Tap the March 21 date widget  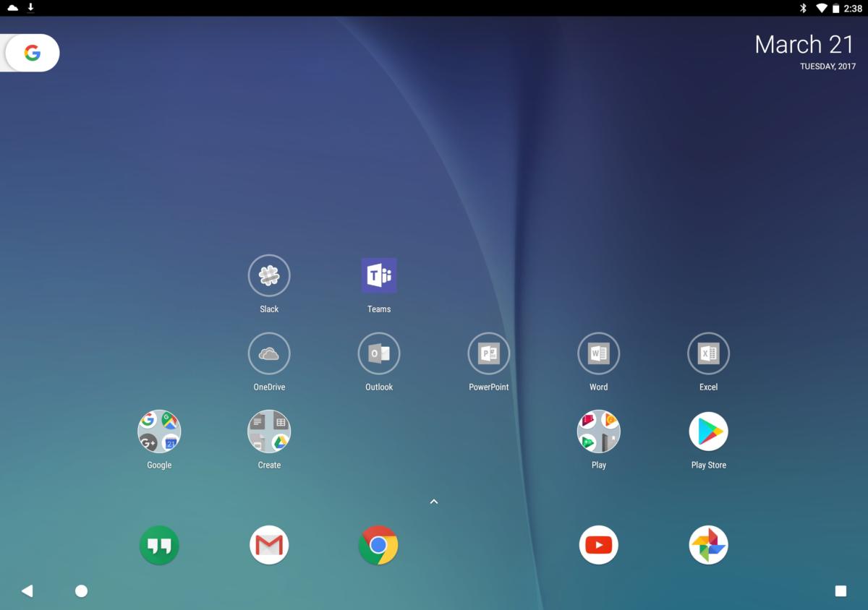pyautogui.click(x=804, y=45)
